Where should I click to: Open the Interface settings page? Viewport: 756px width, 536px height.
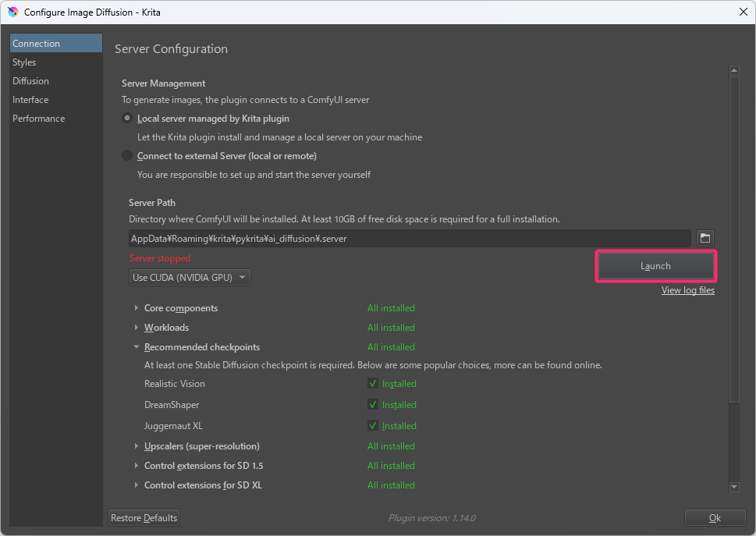click(56, 100)
